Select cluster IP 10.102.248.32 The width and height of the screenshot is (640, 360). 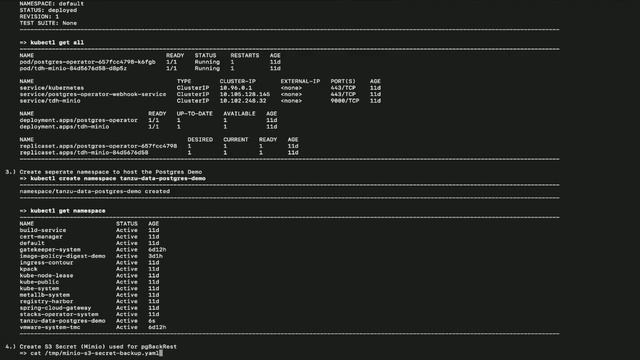pyautogui.click(x=243, y=101)
